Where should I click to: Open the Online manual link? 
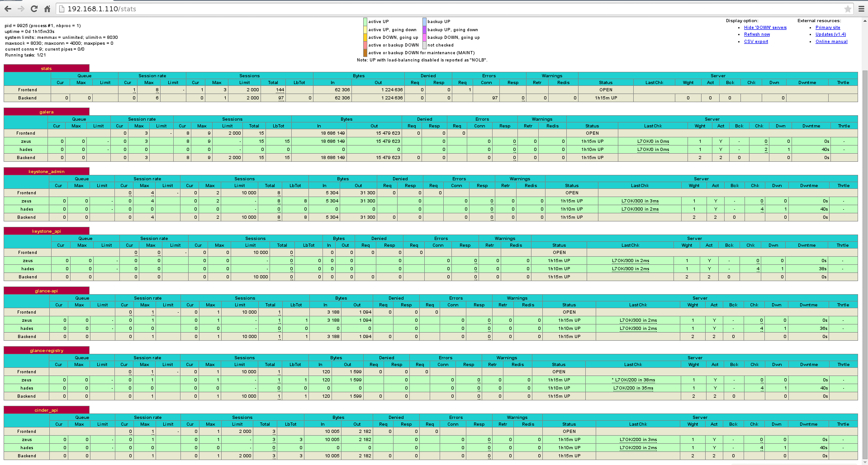(831, 42)
